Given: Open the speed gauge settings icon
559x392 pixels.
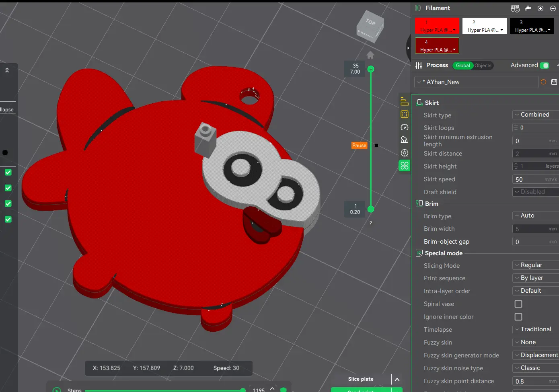Looking at the screenshot, I should point(405,127).
